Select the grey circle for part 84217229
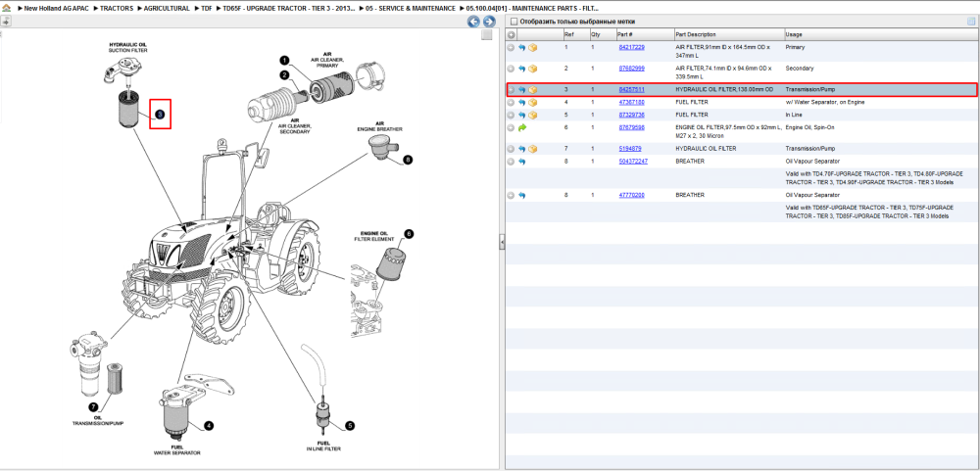This screenshot has height=471, width=980. pos(512,47)
